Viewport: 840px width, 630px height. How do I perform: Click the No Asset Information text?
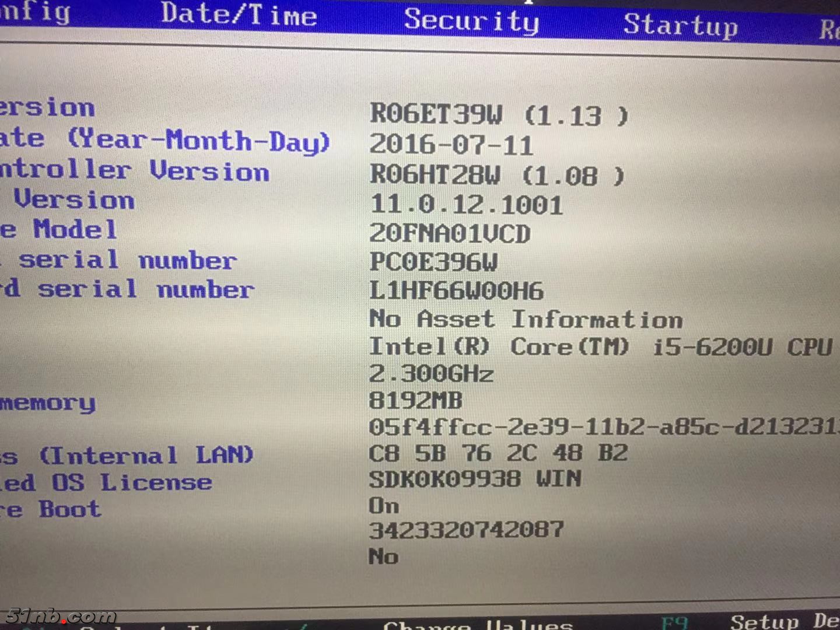(526, 318)
